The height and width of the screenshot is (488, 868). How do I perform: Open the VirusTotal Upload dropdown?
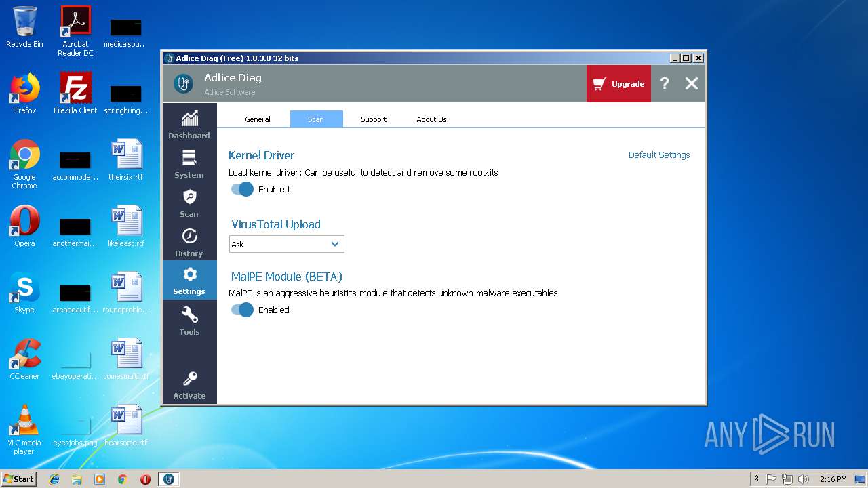point(286,244)
